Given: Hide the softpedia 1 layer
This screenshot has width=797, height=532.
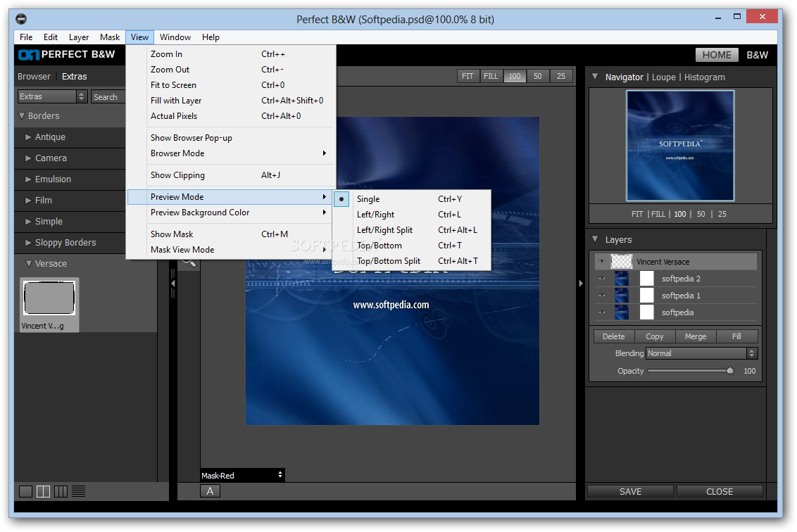Looking at the screenshot, I should [602, 296].
